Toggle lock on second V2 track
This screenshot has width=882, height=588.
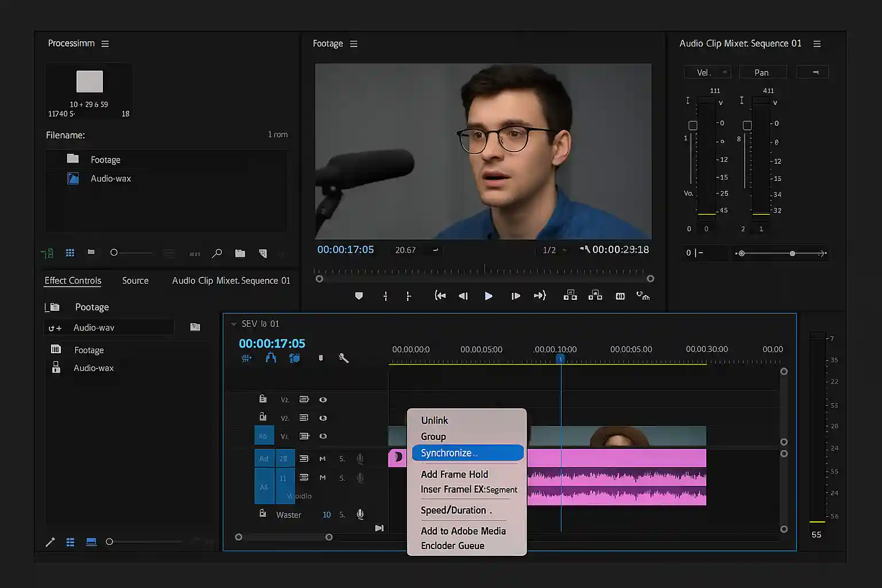coord(262,417)
